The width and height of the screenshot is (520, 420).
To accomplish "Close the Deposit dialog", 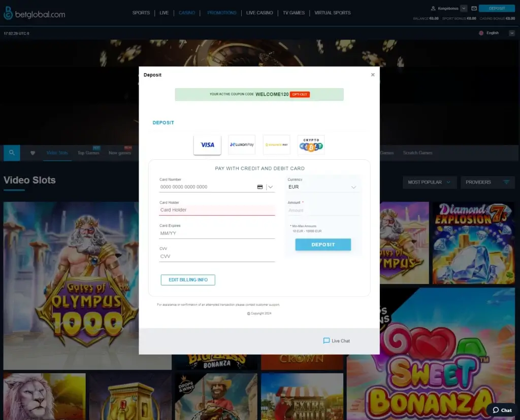I will [x=373, y=75].
